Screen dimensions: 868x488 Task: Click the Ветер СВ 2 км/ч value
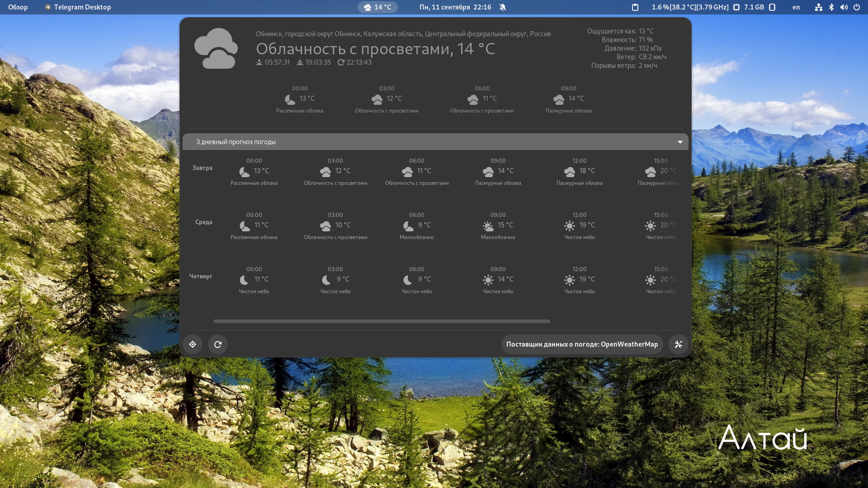click(x=652, y=57)
